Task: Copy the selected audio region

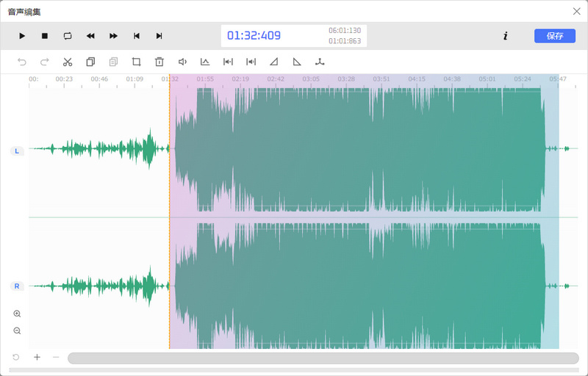Action: (90, 62)
